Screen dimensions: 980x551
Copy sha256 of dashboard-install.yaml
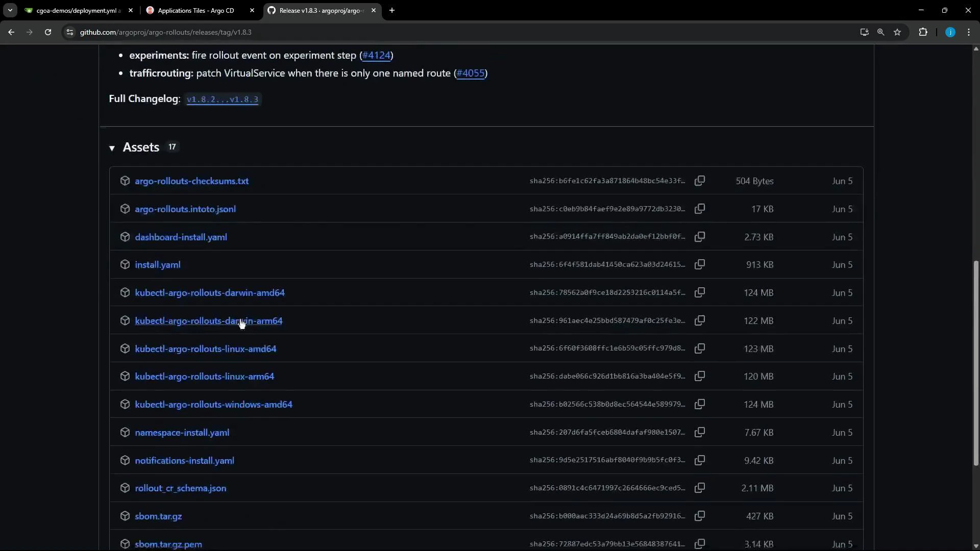coord(700,237)
